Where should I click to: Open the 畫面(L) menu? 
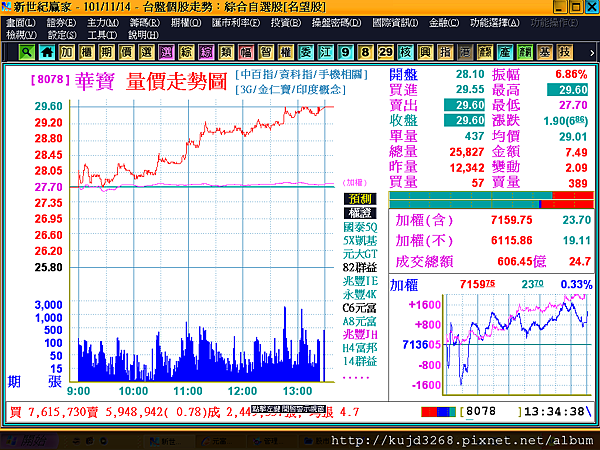point(21,23)
